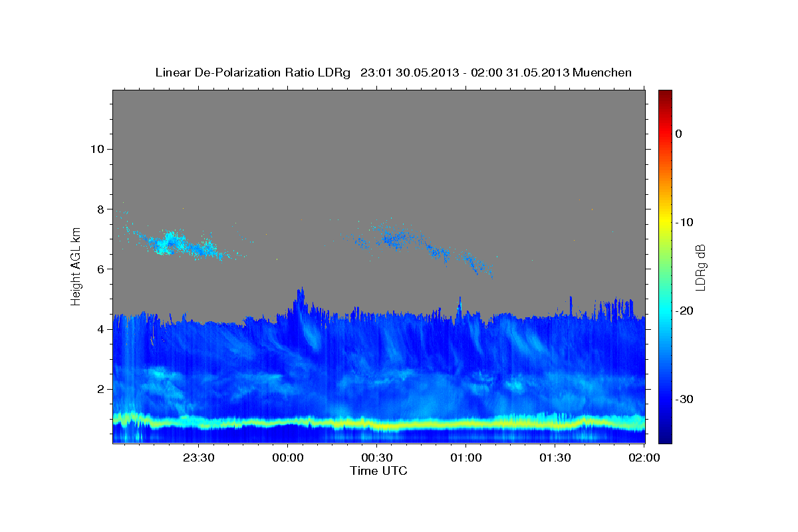The image size is (798, 532).
Task: Click the 'LDRg dB' colorbar label
Action: 700,267
